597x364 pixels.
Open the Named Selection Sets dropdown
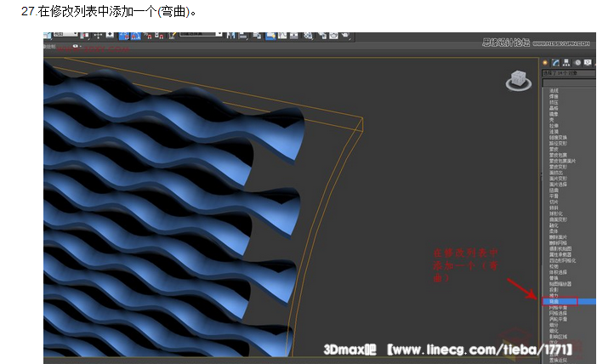(x=201, y=34)
